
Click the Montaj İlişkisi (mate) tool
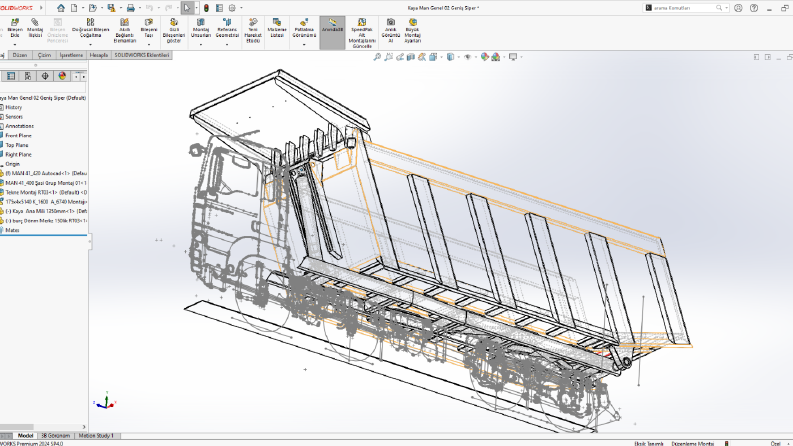pos(35,28)
